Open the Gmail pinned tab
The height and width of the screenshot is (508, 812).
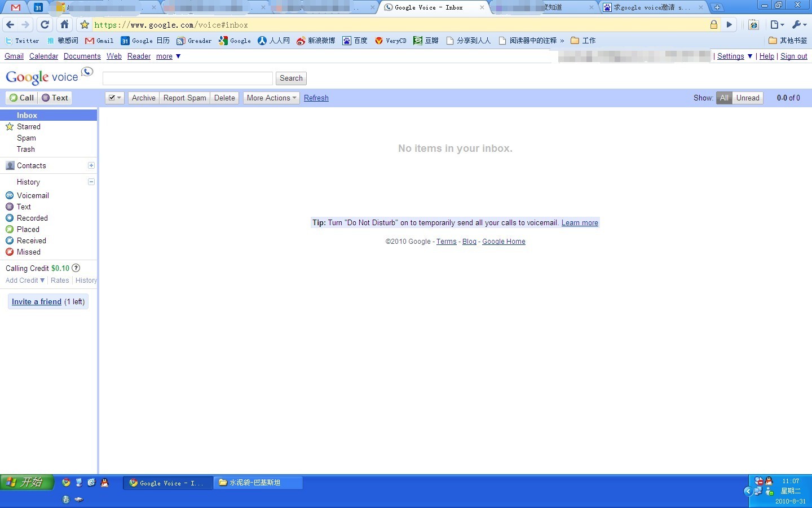pos(16,7)
